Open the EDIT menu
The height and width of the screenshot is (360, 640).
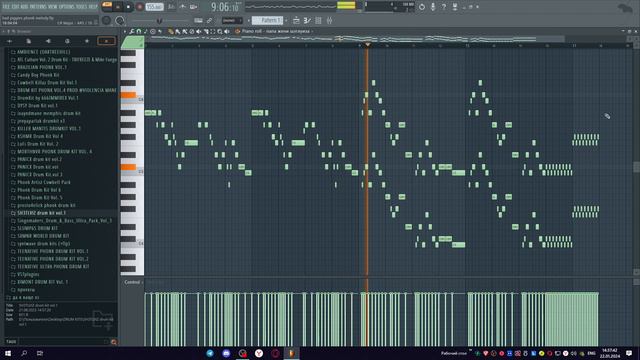pos(16,7)
